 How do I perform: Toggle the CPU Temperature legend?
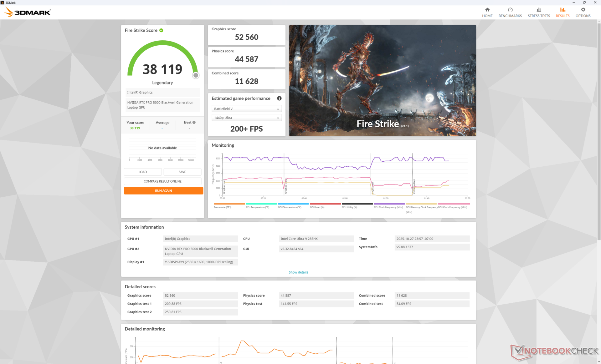257,207
